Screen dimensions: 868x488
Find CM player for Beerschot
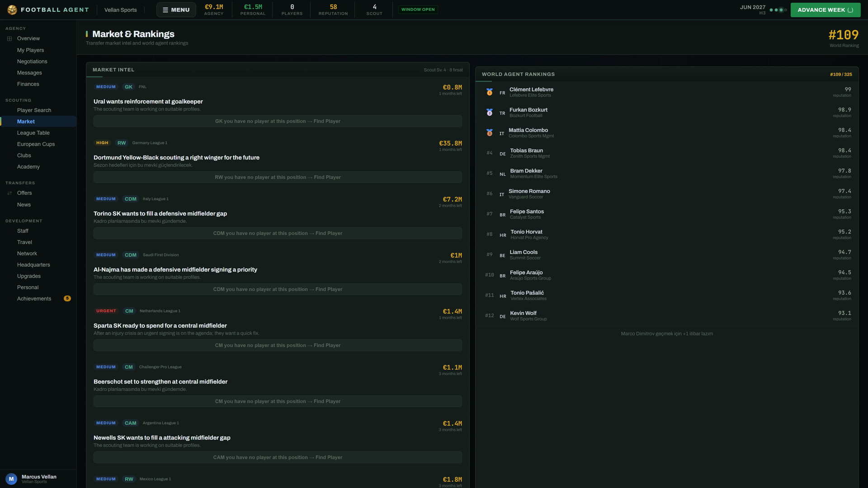(278, 401)
